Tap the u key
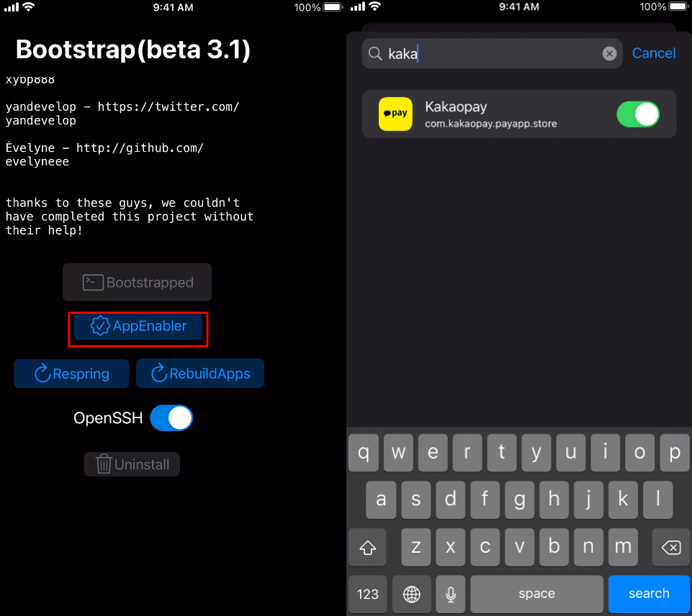Image resolution: width=692 pixels, height=616 pixels. click(x=570, y=453)
